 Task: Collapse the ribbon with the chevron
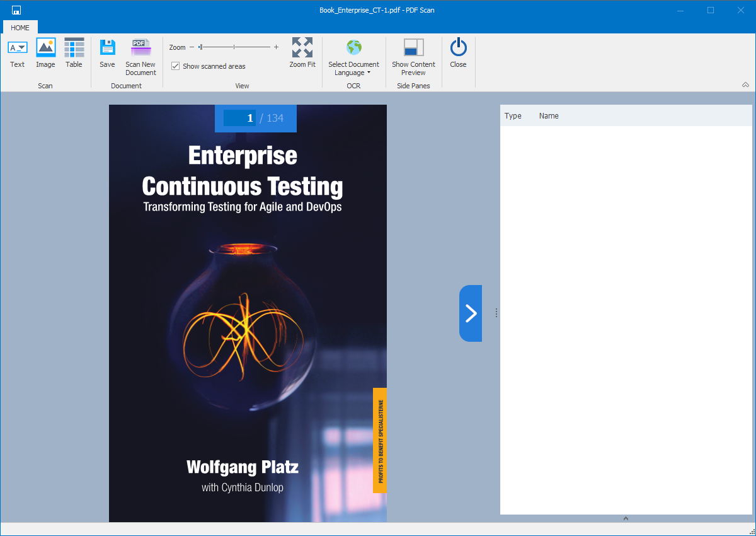coord(745,85)
